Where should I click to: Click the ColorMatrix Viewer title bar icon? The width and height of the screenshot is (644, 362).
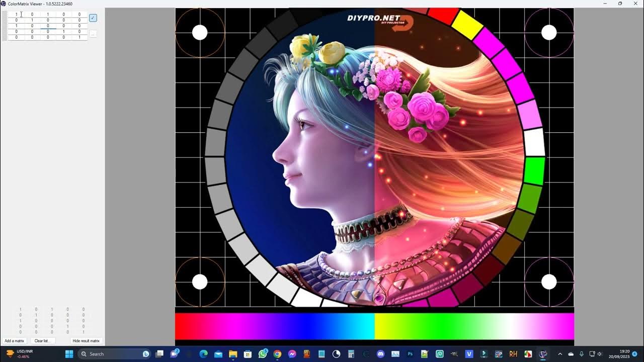[x=4, y=4]
